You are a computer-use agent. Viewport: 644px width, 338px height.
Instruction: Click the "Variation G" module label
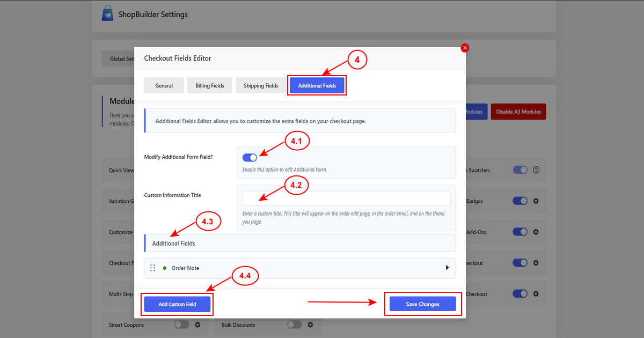coord(121,201)
